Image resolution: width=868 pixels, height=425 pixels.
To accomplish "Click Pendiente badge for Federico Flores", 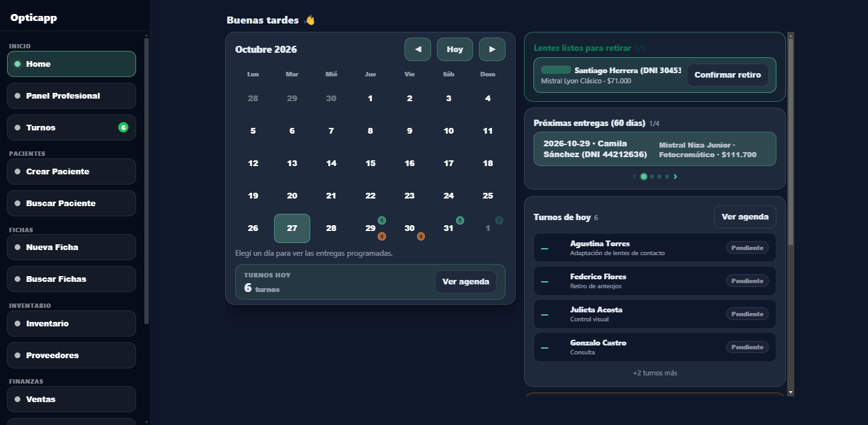I will (747, 281).
